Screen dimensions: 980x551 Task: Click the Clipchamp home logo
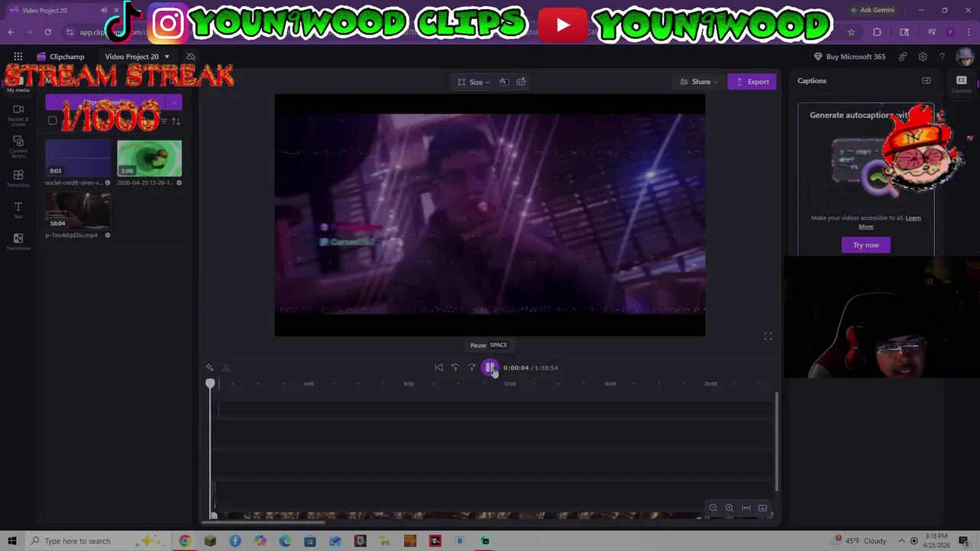[60, 57]
